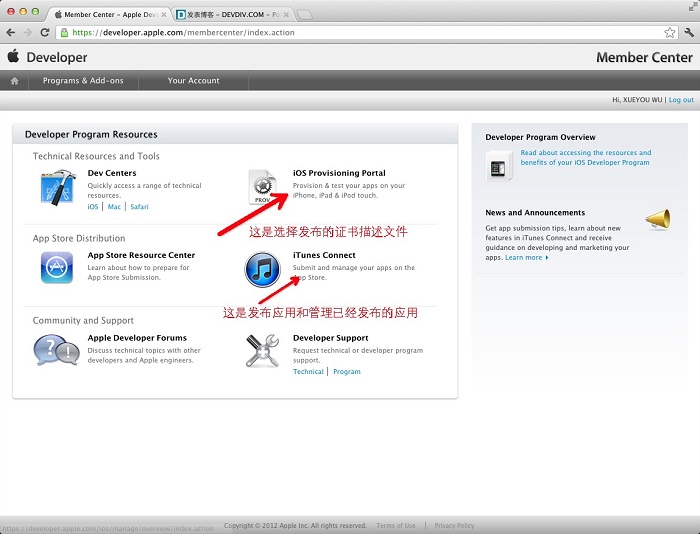Screen dimensions: 700x534
Task: Click the Program support link
Action: [x=347, y=371]
